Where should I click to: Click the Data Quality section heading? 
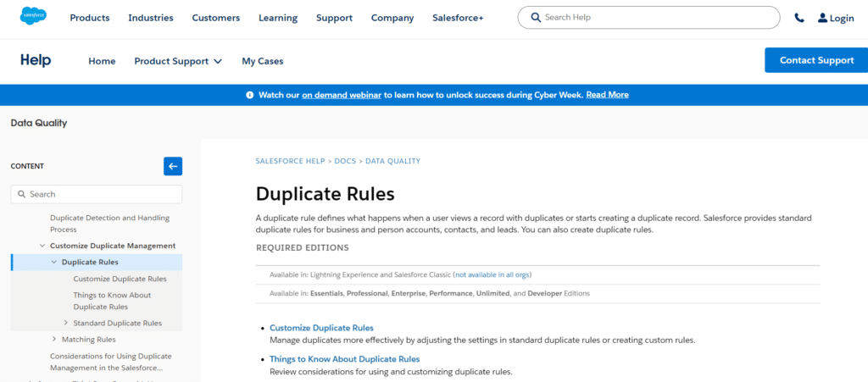[39, 124]
